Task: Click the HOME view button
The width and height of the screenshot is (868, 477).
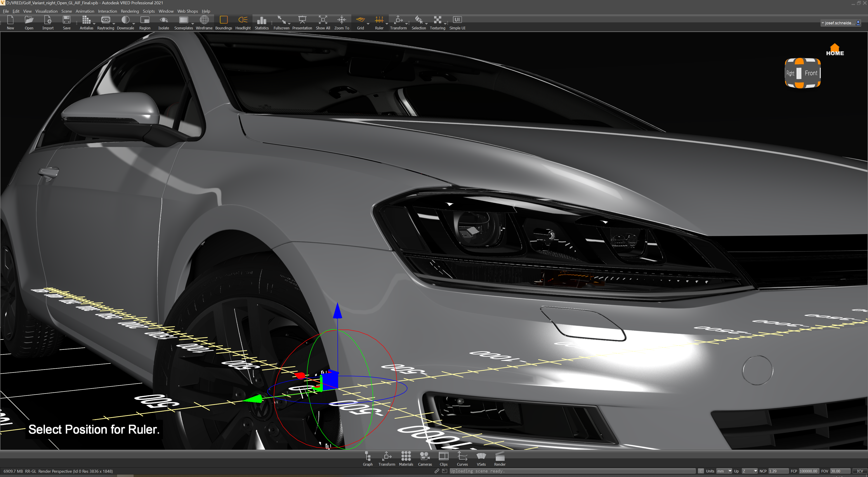Action: (x=835, y=49)
